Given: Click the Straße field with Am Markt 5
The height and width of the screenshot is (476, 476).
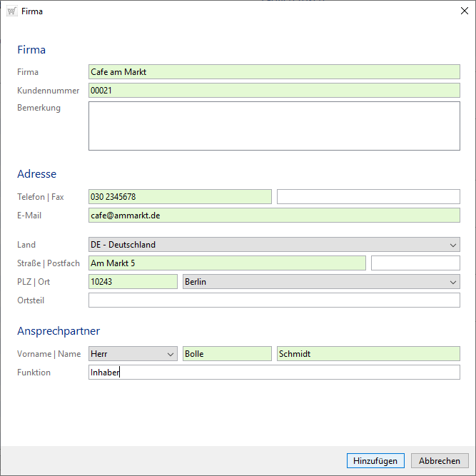Looking at the screenshot, I should click(x=227, y=263).
